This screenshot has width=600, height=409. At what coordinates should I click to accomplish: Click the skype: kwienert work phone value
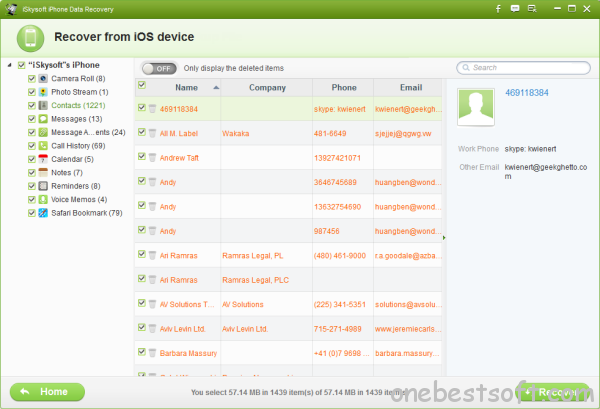coord(530,149)
